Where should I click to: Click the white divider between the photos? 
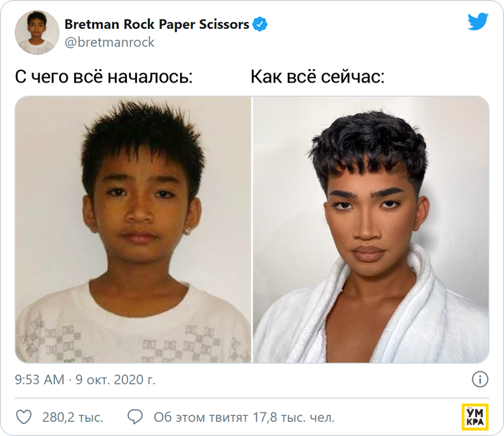pyautogui.click(x=252, y=229)
